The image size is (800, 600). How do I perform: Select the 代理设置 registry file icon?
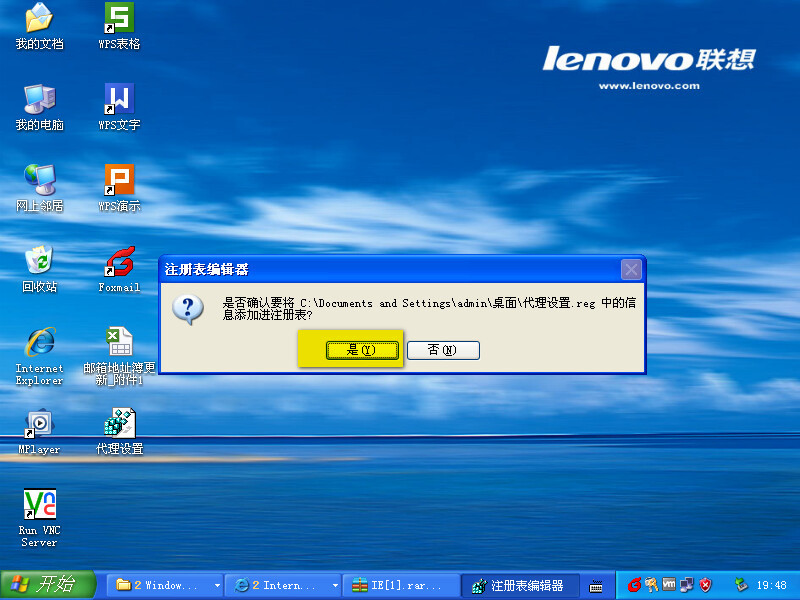coord(119,424)
